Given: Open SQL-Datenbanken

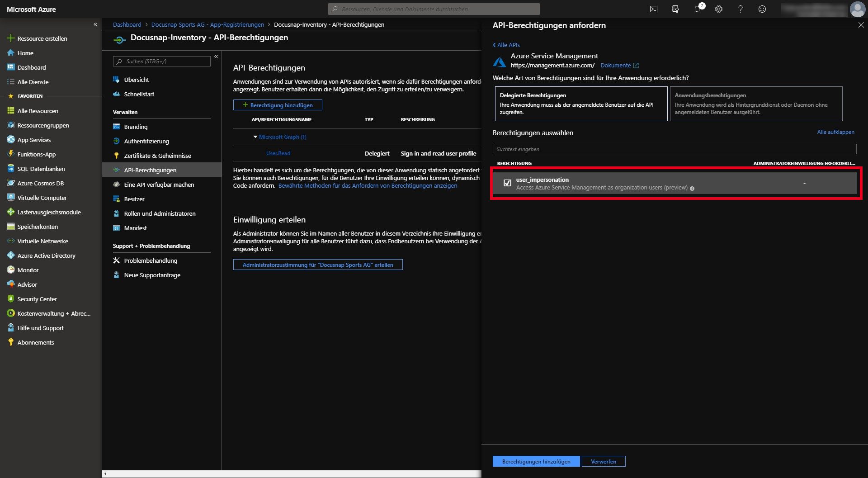Looking at the screenshot, I should [41, 169].
